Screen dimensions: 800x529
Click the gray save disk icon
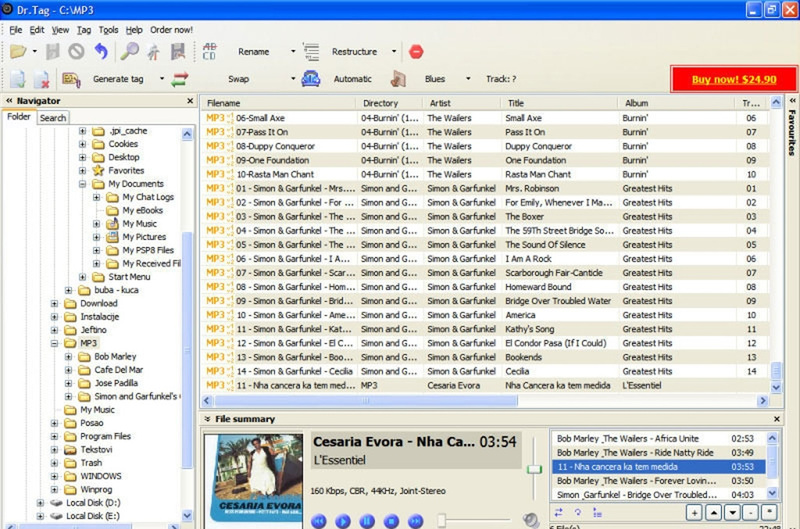pos(53,52)
